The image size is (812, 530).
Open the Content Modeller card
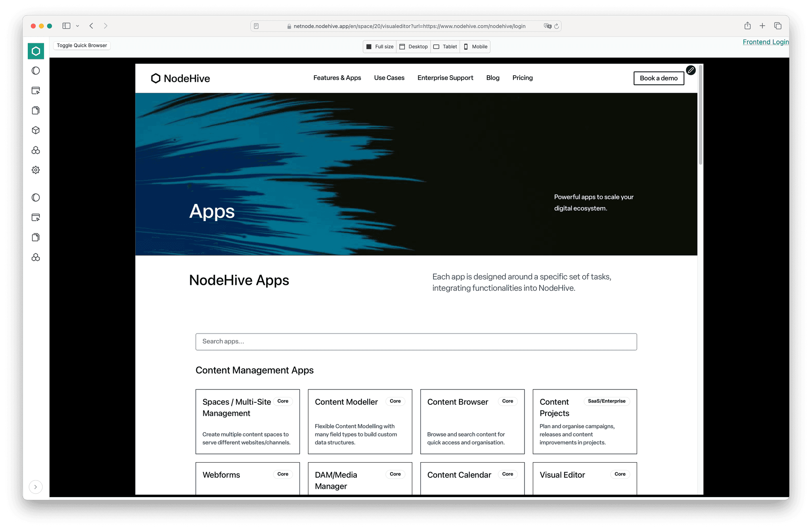tap(360, 422)
